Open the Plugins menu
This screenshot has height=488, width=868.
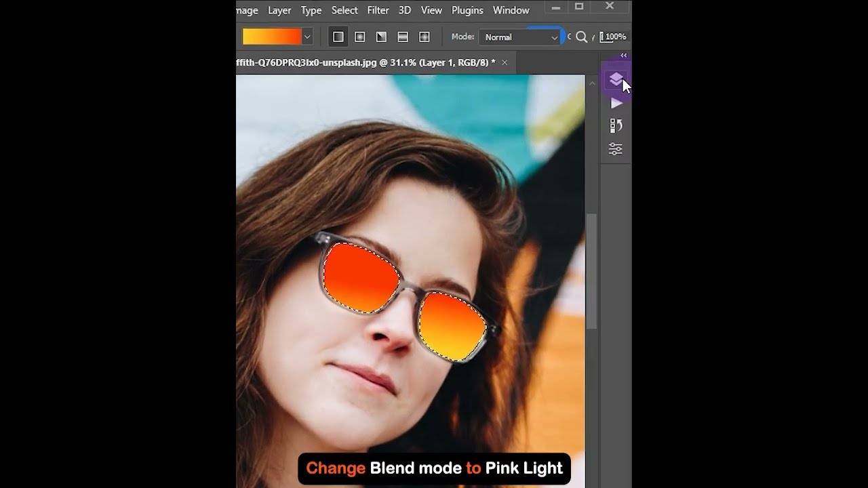coord(467,10)
